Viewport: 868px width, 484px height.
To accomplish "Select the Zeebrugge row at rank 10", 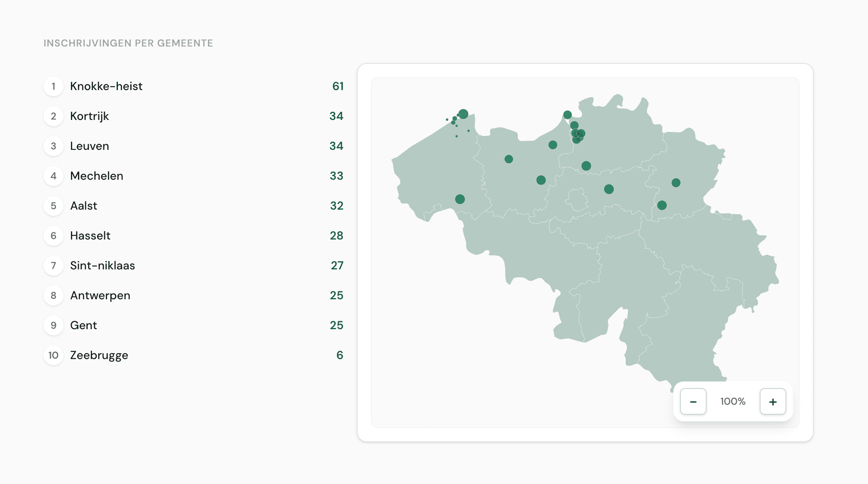I will coord(99,355).
